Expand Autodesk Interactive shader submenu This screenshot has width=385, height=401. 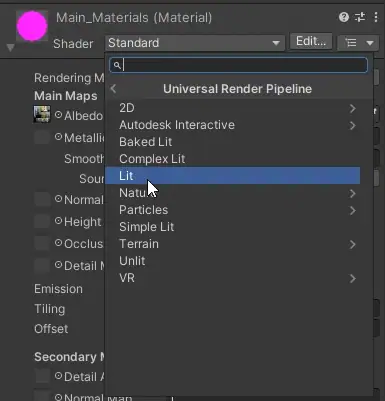pos(233,125)
